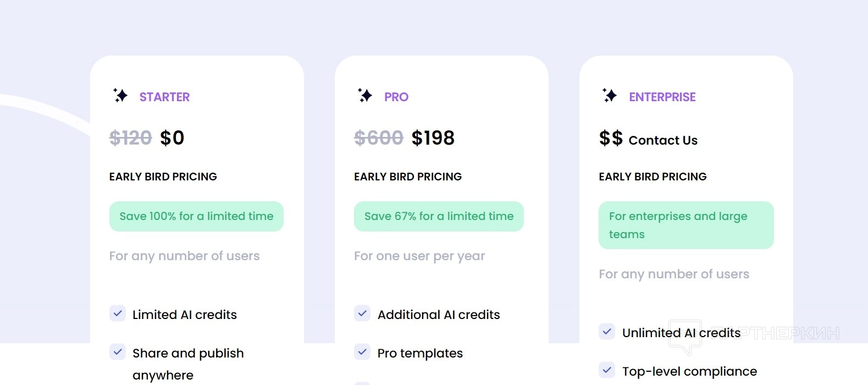The width and height of the screenshot is (868, 385).
Task: Click the Share and publish anywhere checkmark
Action: pos(118,352)
